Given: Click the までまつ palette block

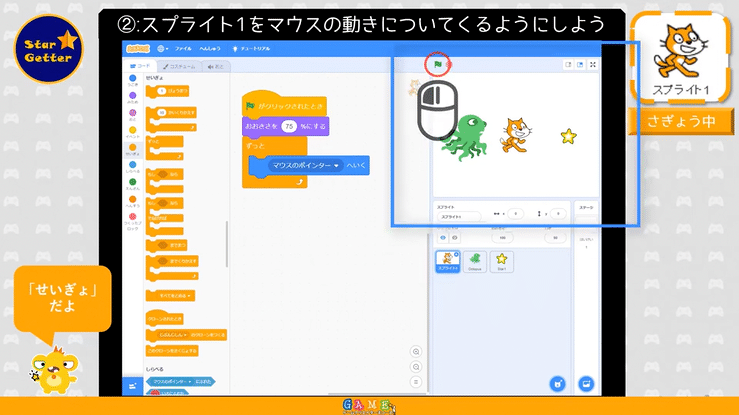Looking at the screenshot, I should [x=166, y=245].
